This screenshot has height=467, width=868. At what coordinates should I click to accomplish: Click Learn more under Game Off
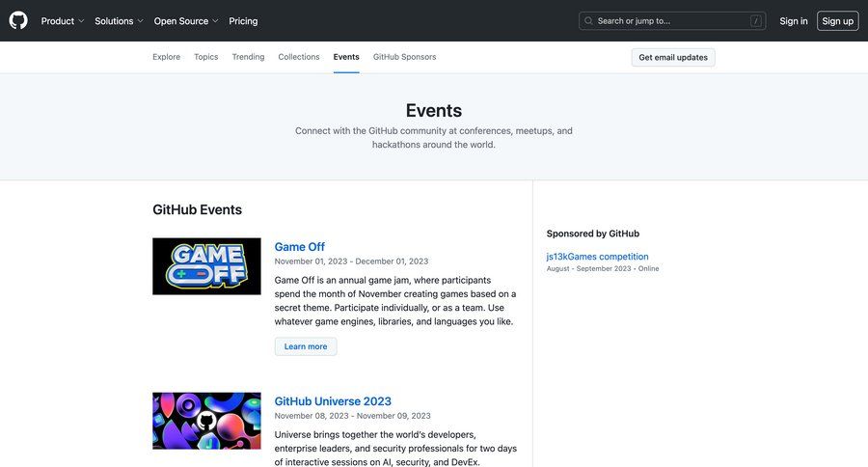306,346
